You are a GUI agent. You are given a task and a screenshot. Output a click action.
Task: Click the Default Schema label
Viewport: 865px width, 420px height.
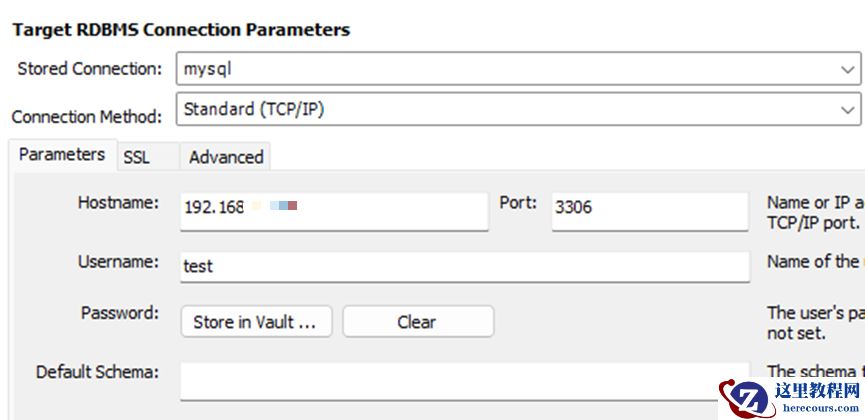click(97, 372)
